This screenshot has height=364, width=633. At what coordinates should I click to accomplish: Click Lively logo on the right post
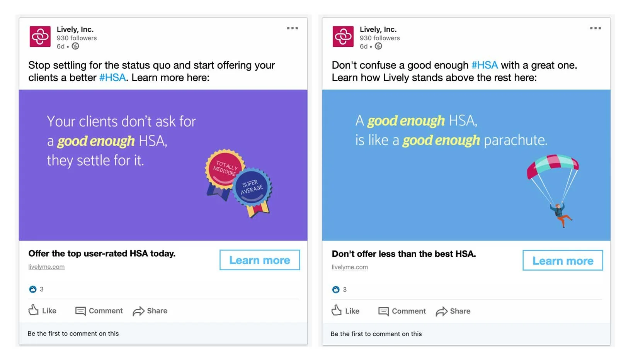343,37
